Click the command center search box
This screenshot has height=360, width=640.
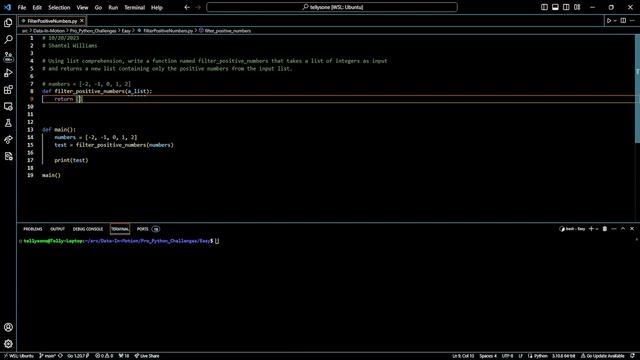(332, 7)
